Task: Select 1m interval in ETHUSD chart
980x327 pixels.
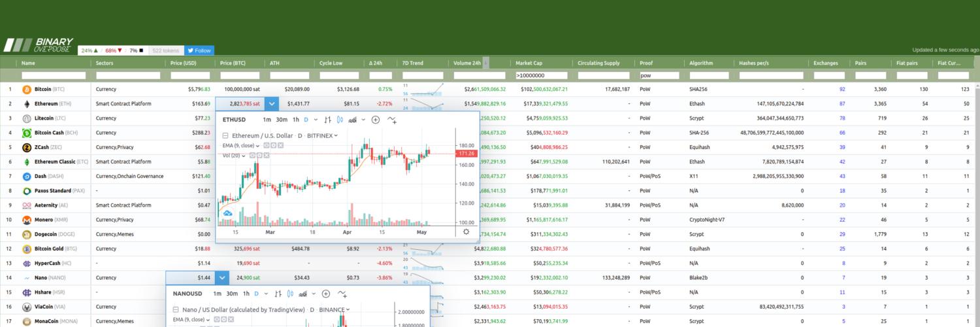Action: pos(267,120)
